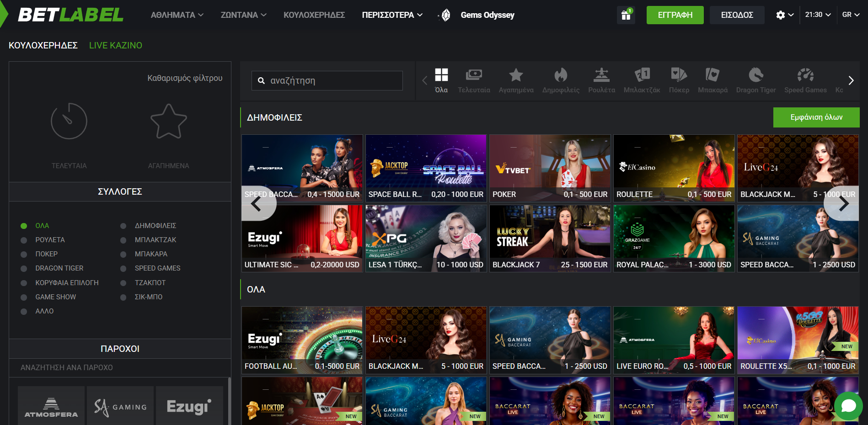Expand the ΑΘΛΗΜΑΤΑ dropdown menu
868x425 pixels.
click(x=177, y=15)
